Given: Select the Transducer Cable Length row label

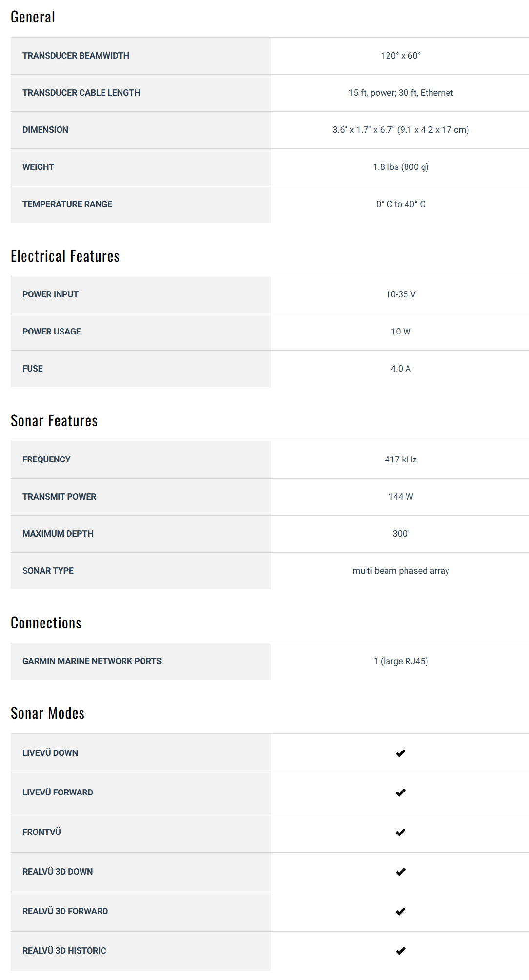Looking at the screenshot, I should point(81,93).
